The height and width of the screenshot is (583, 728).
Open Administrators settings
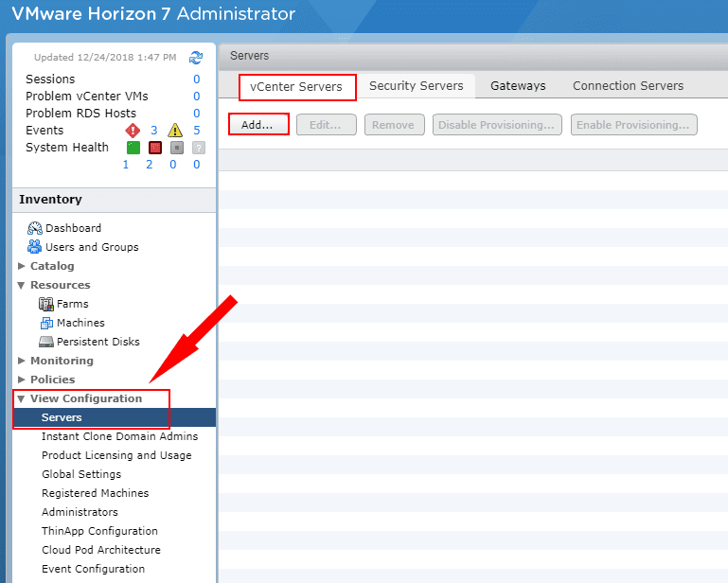80,512
